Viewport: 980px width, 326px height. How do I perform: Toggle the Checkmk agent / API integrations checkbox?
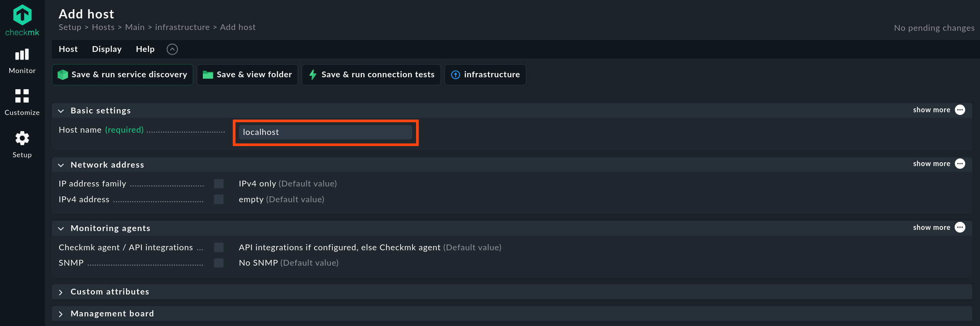(219, 248)
